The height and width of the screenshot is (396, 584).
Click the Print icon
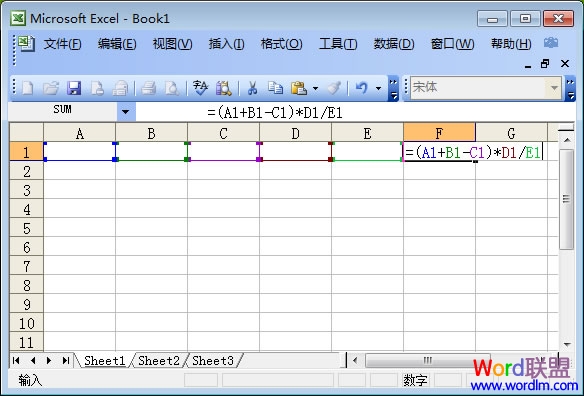[x=148, y=88]
